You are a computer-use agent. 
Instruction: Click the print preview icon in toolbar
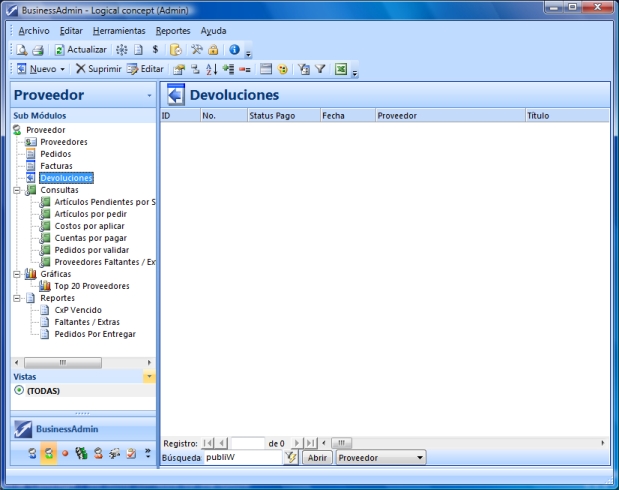point(20,49)
